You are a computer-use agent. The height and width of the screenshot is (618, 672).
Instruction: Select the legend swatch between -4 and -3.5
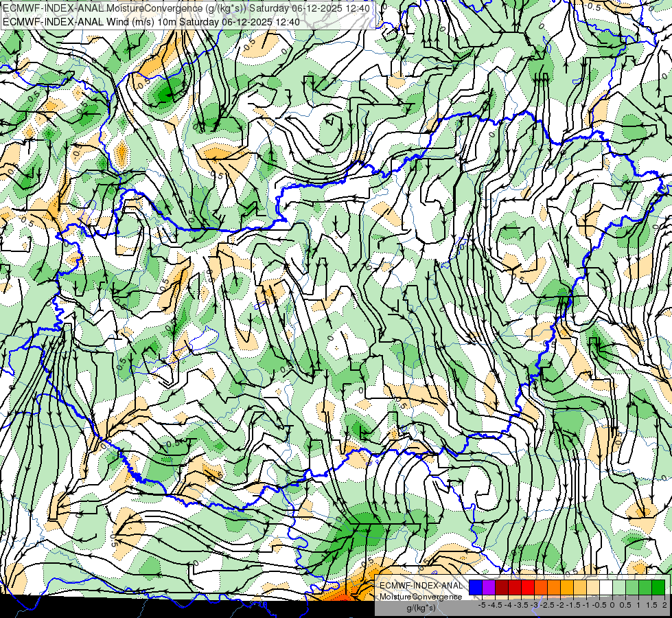coord(515,588)
